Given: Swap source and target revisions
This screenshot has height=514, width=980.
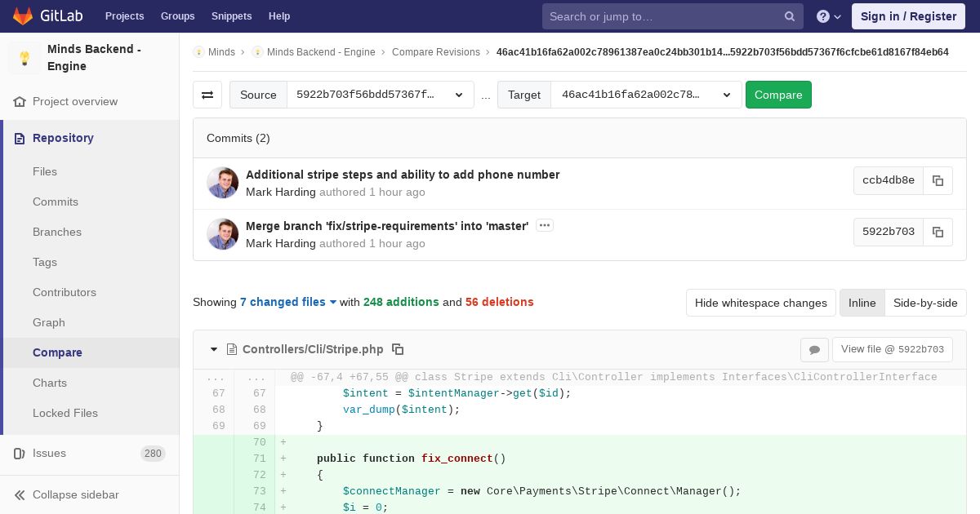Looking at the screenshot, I should point(207,95).
